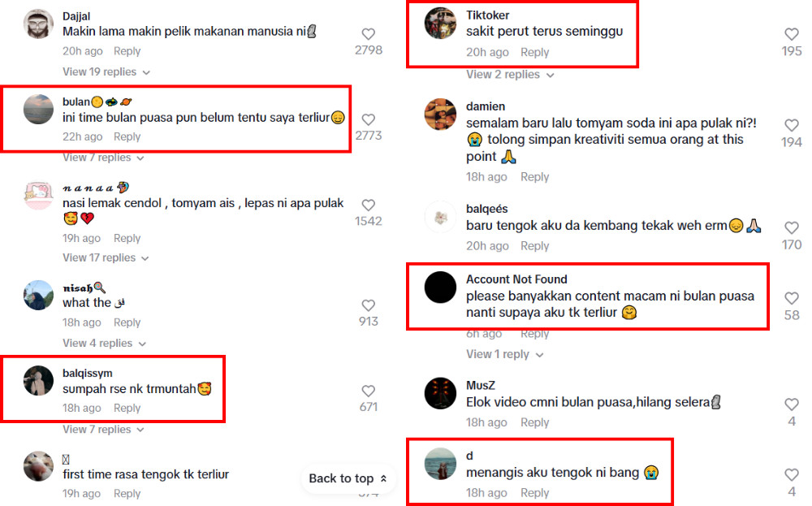The image size is (812, 506).
Task: Reply to damien's comment
Action: [x=534, y=177]
